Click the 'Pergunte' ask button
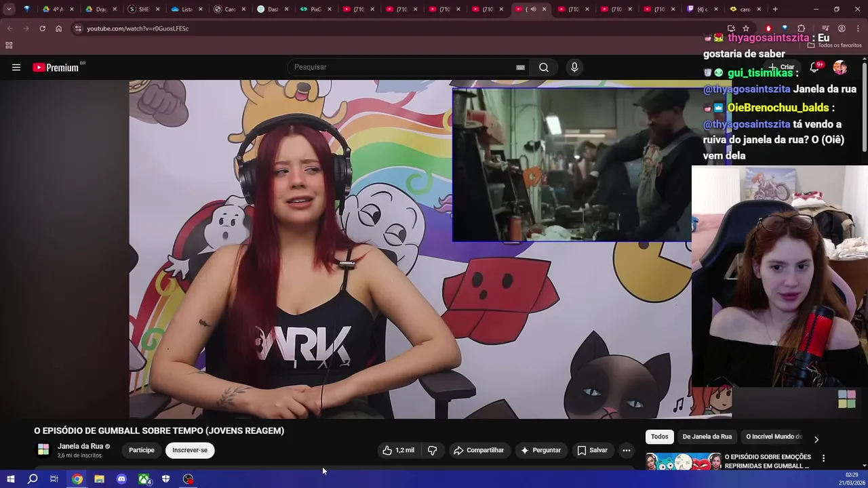 [540, 450]
